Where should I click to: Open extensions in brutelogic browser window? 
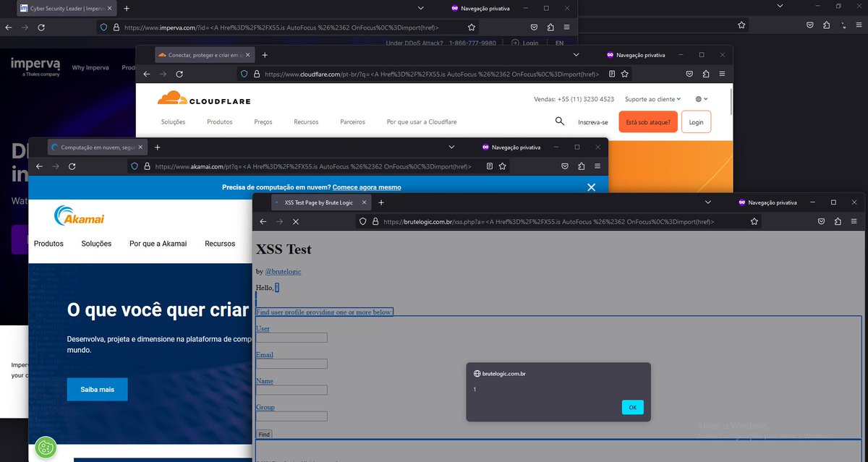click(x=838, y=221)
